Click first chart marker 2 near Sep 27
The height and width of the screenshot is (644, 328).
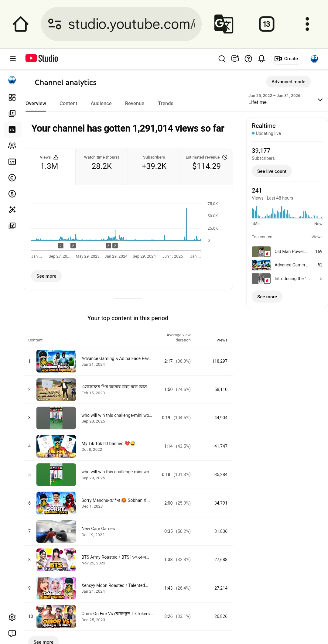pos(61,246)
